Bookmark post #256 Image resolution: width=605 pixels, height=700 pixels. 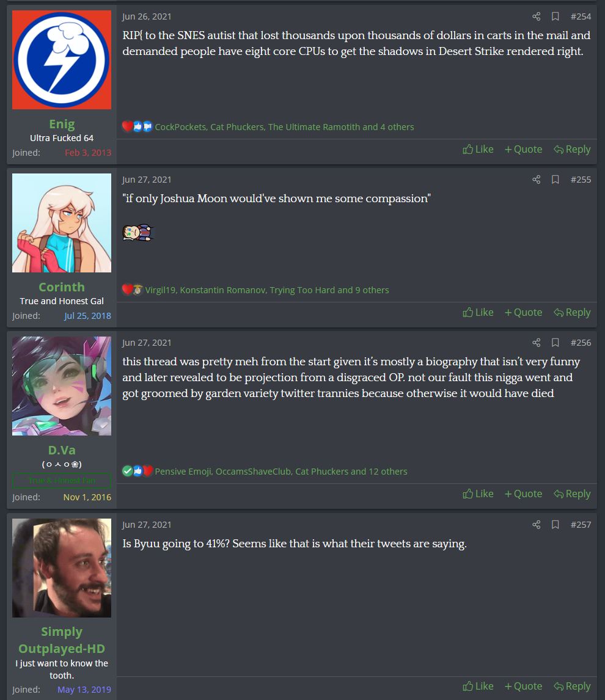(555, 343)
